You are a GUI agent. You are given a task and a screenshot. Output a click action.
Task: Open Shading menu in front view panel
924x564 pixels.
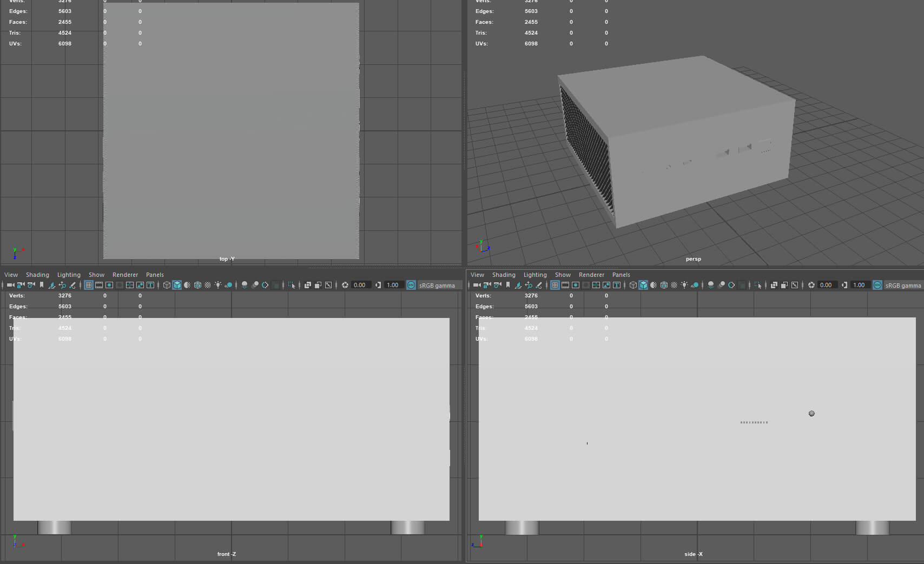(x=37, y=275)
